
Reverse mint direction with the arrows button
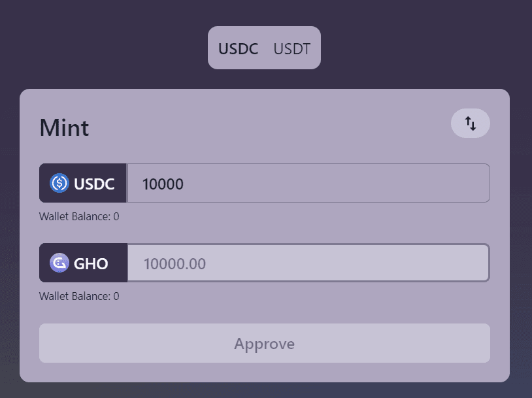[x=471, y=123]
